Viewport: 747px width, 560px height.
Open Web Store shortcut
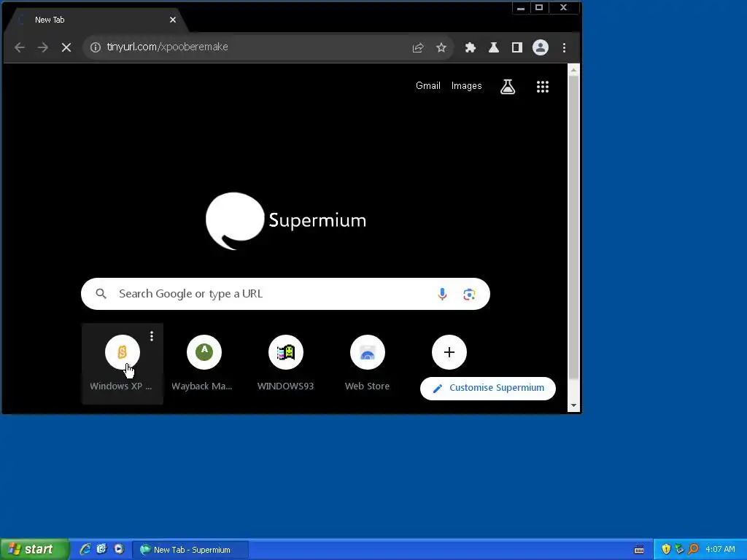368,363
